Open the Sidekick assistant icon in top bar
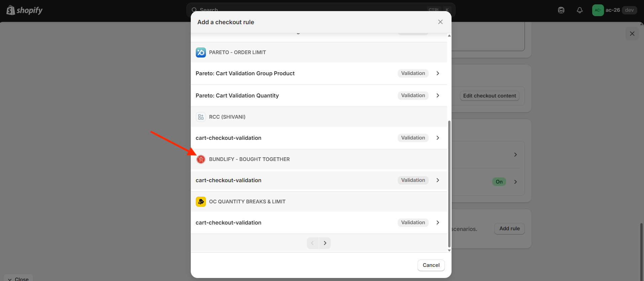 561,10
